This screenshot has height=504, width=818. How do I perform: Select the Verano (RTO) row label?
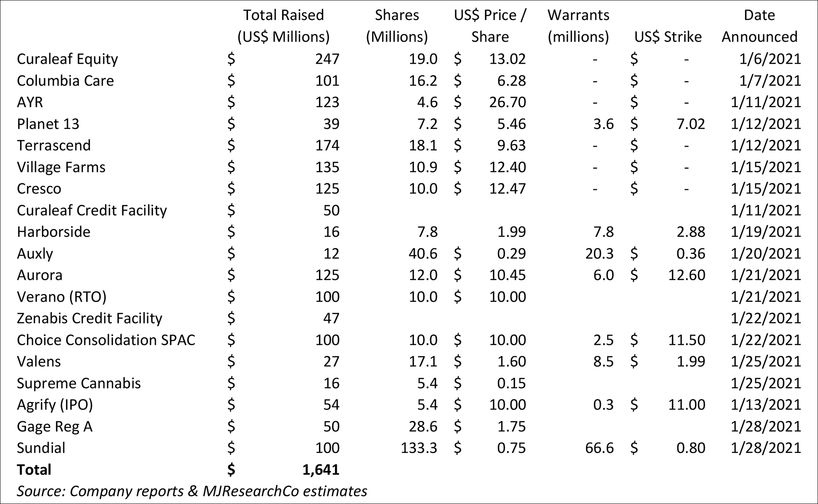click(61, 297)
